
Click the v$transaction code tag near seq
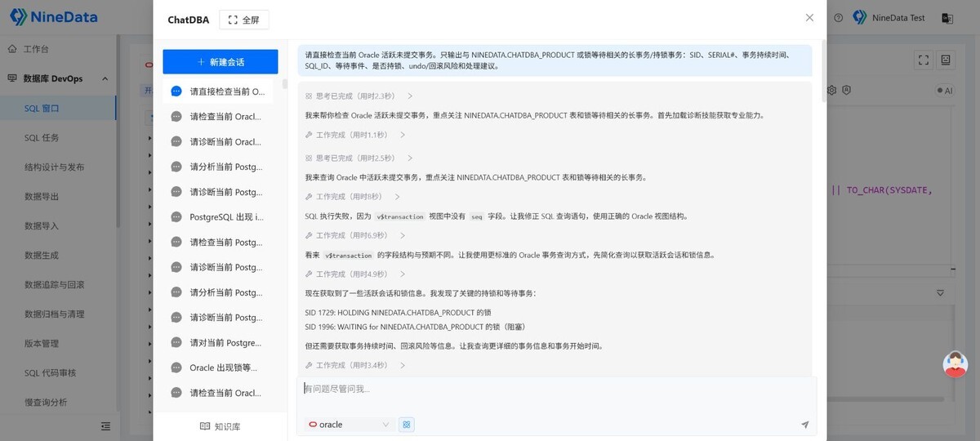pyautogui.click(x=400, y=216)
